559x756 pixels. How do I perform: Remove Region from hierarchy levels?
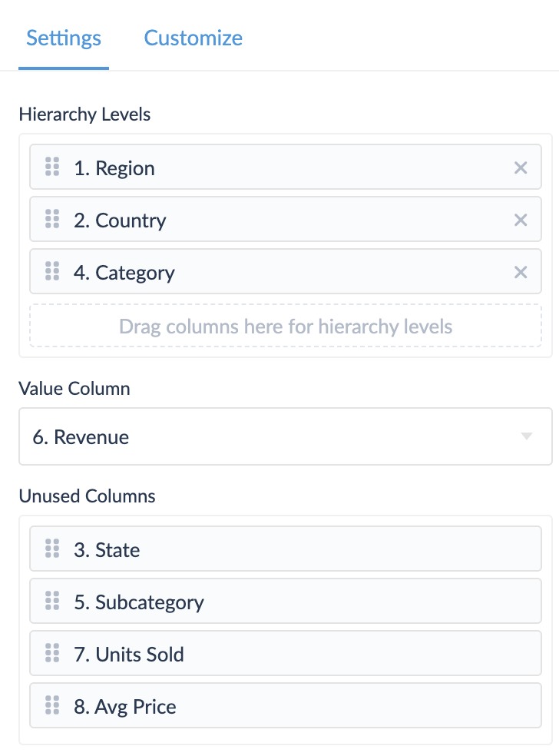[521, 167]
